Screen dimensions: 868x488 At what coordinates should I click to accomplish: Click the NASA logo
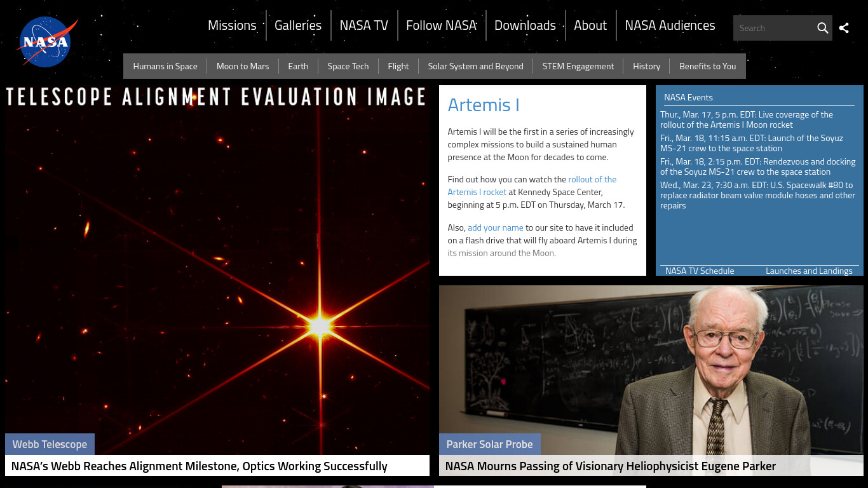pyautogui.click(x=47, y=41)
